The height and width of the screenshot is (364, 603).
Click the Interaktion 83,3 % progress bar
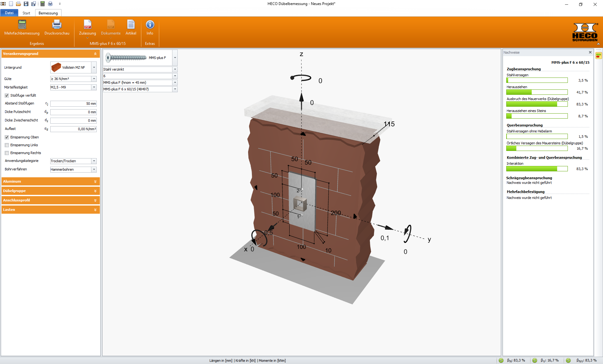(x=537, y=169)
